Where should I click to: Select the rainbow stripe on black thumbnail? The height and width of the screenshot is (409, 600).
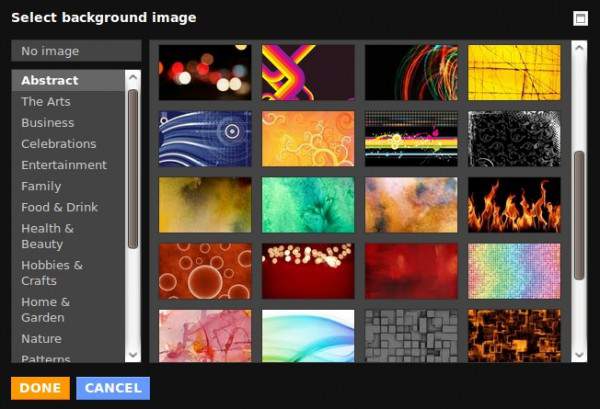(411, 139)
